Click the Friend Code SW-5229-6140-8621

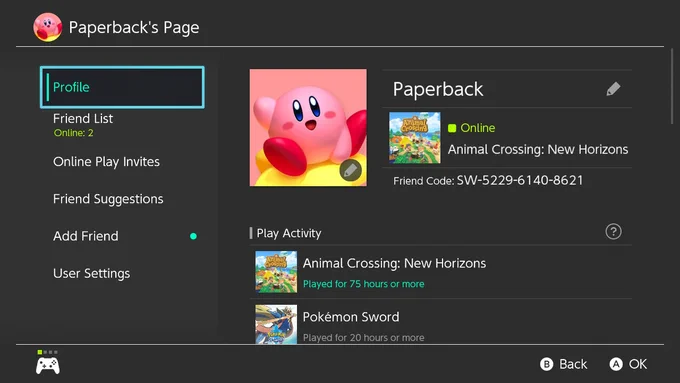point(488,180)
